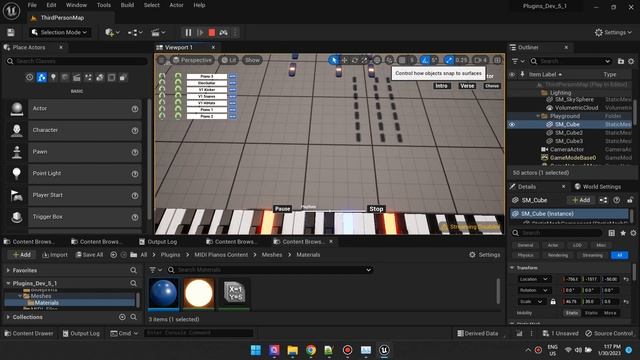Open the Build menu
Image resolution: width=640 pixels, height=360 pixels.
(x=127, y=5)
